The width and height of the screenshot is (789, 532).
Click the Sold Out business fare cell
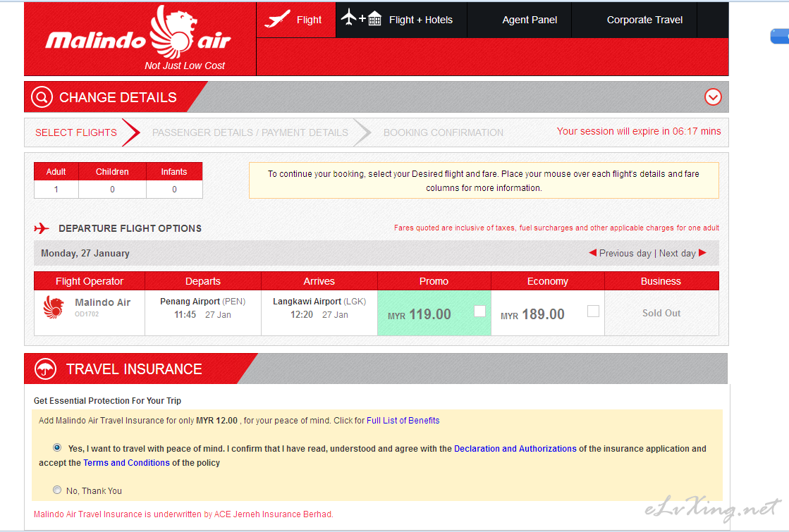[x=661, y=314]
